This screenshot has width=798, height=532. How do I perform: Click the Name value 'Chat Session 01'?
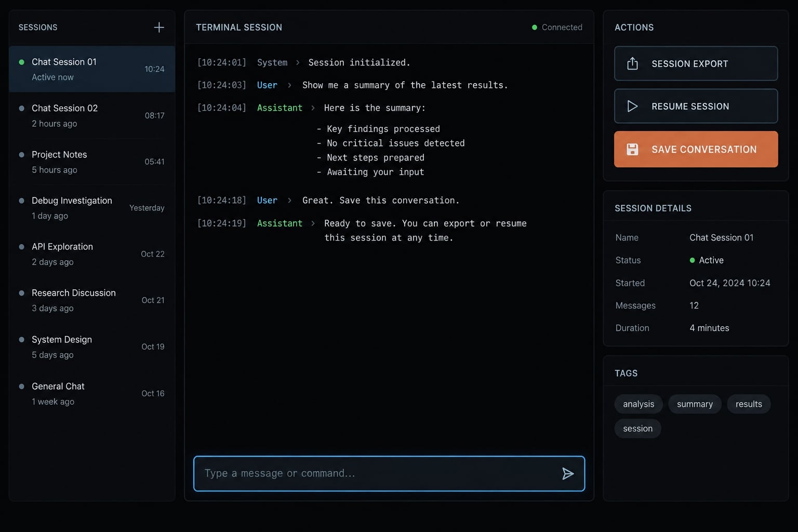click(x=722, y=237)
